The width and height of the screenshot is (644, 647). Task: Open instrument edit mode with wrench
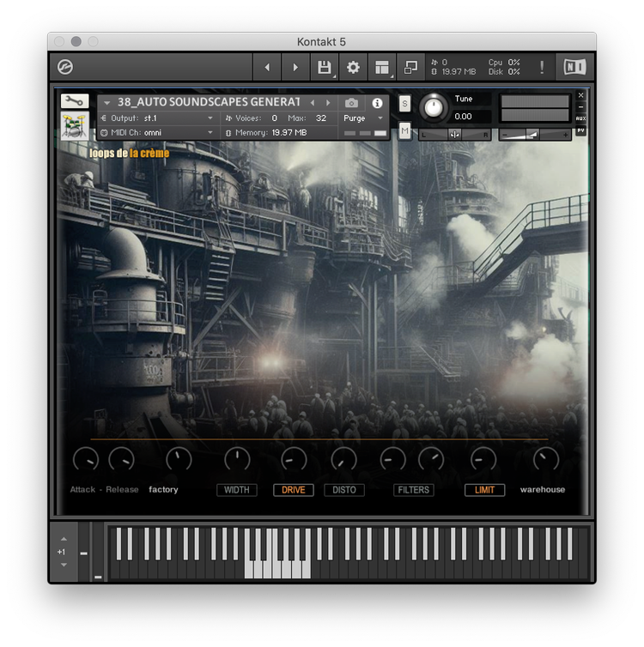click(75, 101)
